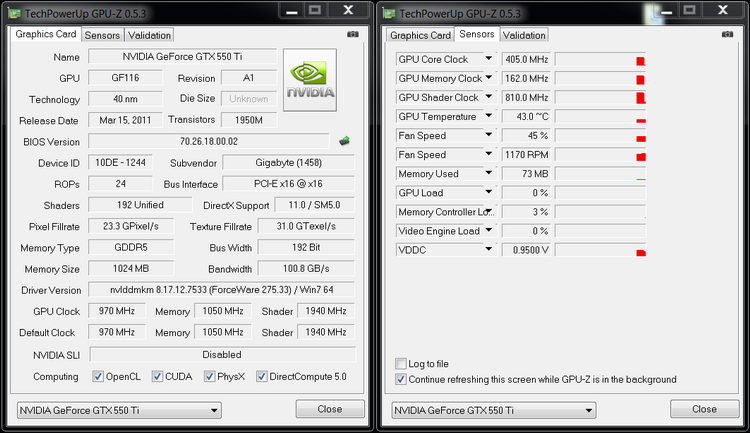Open Memory Used sensor dropdown
This screenshot has height=433, width=750.
[x=488, y=174]
